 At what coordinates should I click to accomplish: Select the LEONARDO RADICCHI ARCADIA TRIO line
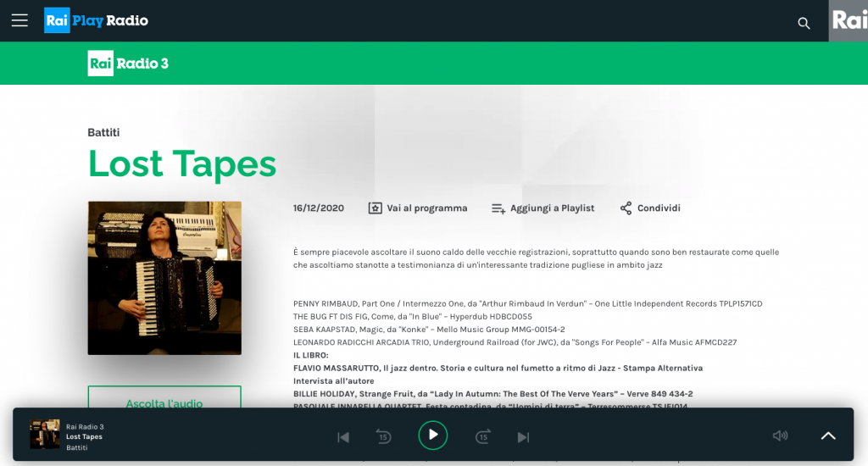(515, 342)
